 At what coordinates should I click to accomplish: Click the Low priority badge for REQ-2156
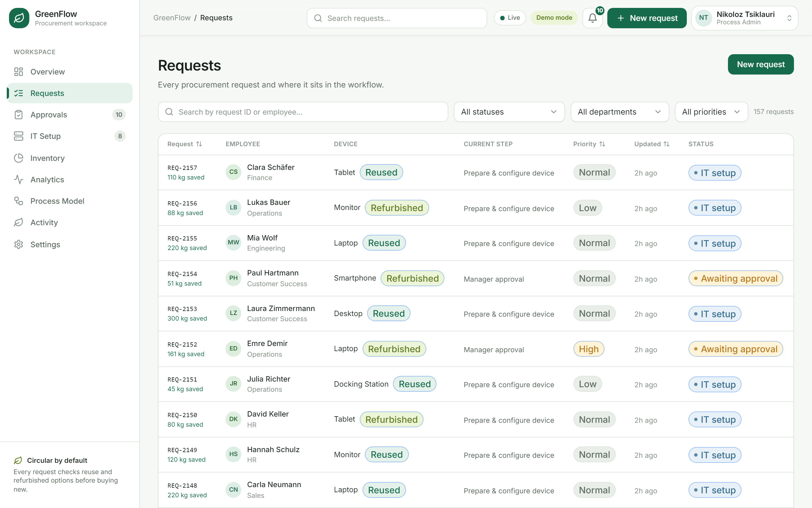coord(588,208)
